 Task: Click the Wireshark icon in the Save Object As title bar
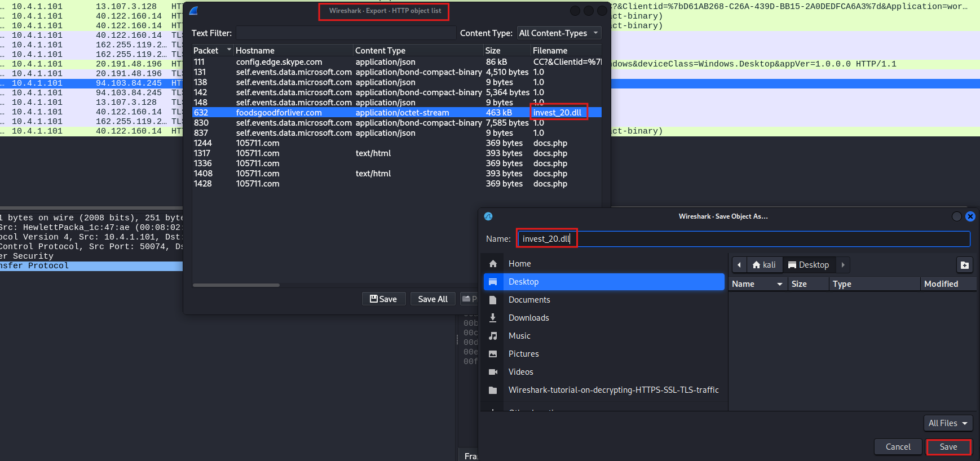(x=488, y=216)
